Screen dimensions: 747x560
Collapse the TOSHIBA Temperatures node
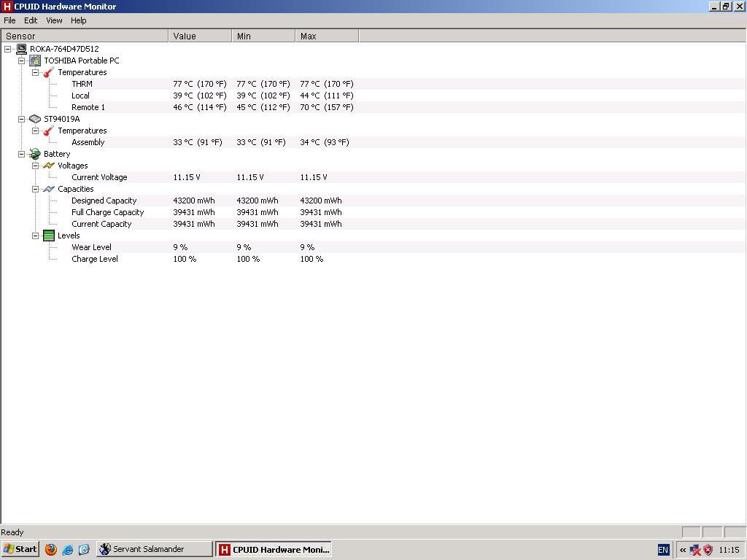(35, 72)
